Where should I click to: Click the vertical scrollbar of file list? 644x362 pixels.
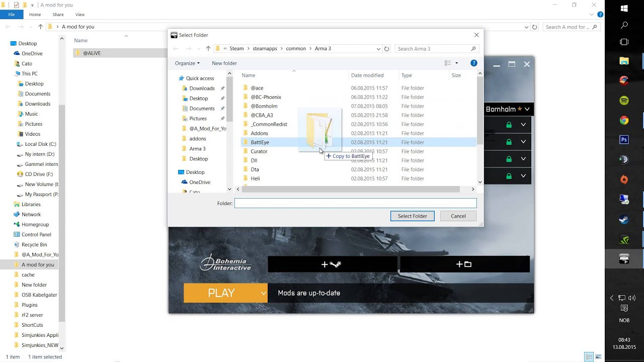[x=480, y=111]
